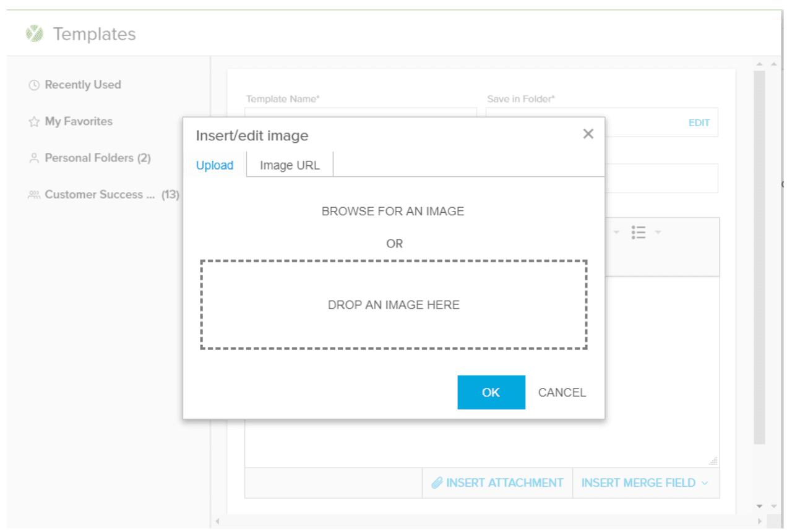Screen dimensions: 792x532
Task: Click BROWSE FOR AN IMAGE text
Action: [x=393, y=212]
